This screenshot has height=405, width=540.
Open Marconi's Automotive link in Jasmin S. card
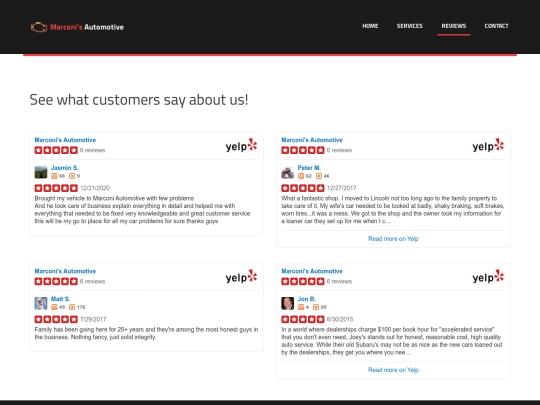(65, 140)
